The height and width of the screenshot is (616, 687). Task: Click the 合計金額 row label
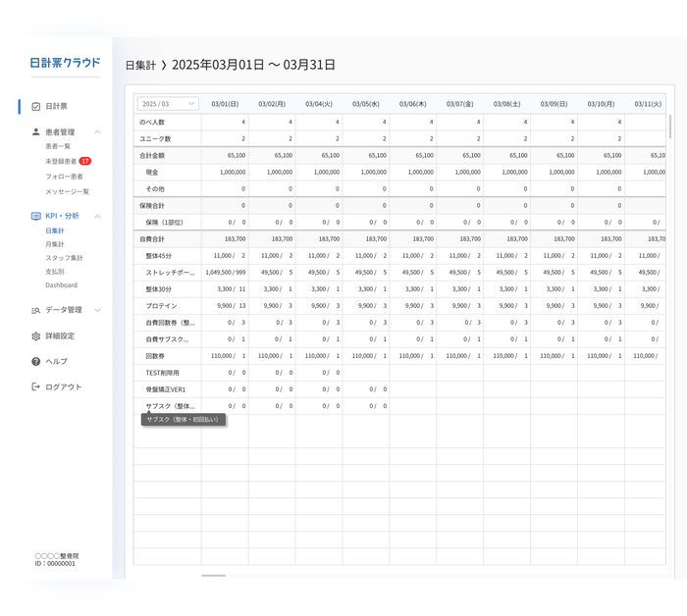(x=151, y=155)
